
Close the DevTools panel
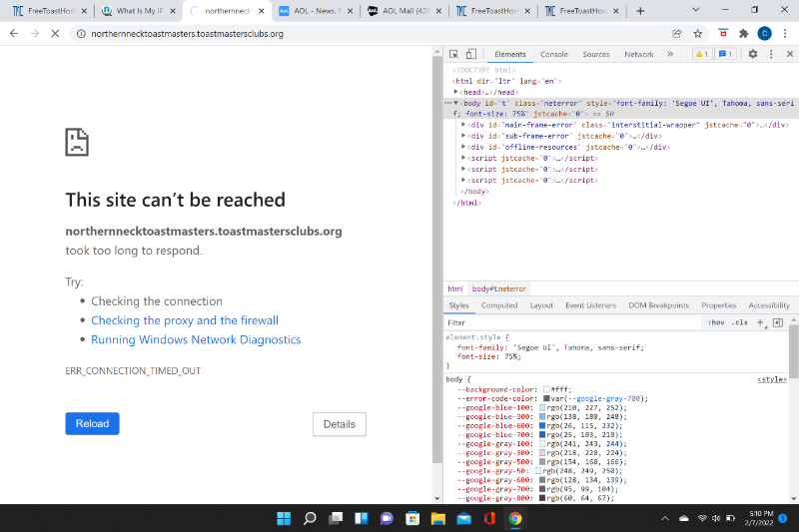[790, 54]
